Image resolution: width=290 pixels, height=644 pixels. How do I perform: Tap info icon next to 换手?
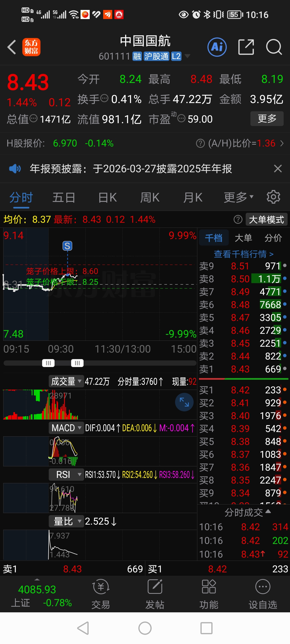[x=104, y=98]
